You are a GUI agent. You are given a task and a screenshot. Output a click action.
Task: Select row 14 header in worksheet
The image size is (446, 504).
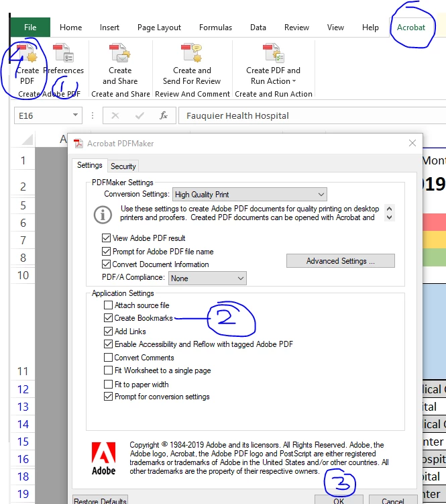[x=23, y=424]
